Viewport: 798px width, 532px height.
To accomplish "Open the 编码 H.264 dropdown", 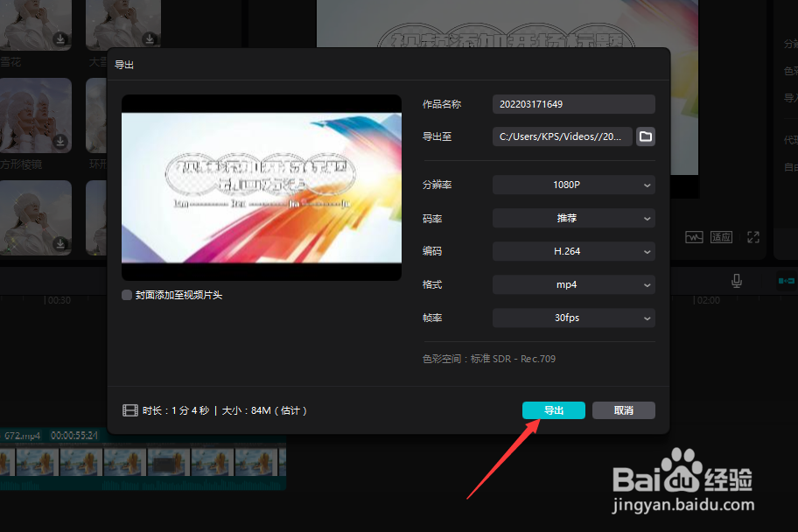I will [x=574, y=251].
